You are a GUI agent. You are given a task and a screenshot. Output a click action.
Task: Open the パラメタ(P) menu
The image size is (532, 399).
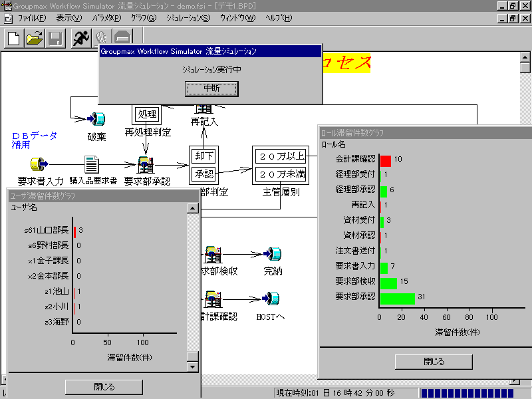[x=106, y=18]
